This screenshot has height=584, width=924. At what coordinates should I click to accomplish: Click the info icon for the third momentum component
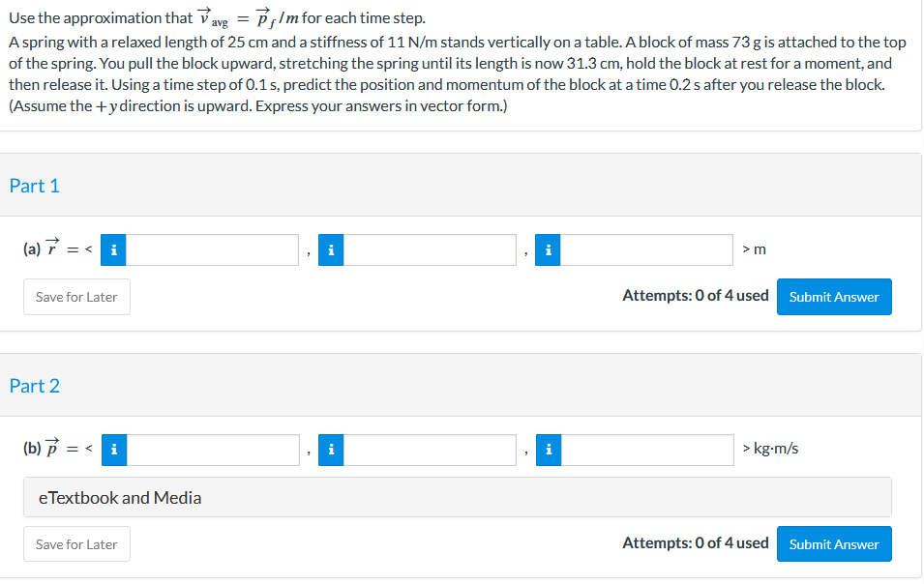[x=548, y=449]
